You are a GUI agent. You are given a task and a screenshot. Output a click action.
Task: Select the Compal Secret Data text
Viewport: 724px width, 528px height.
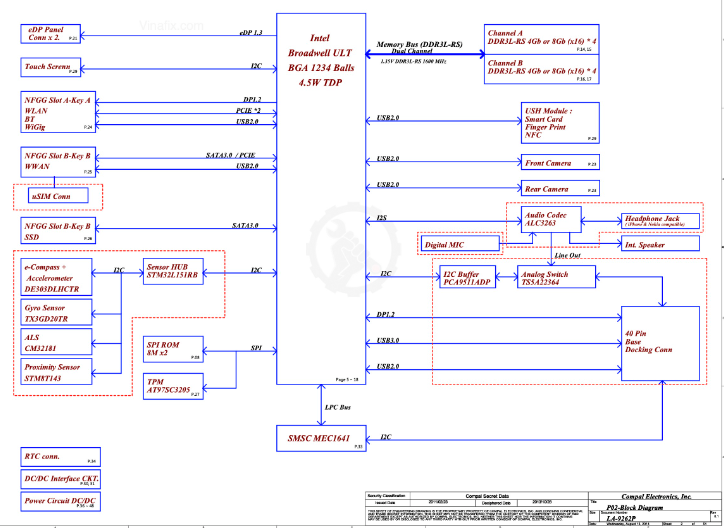tap(487, 496)
